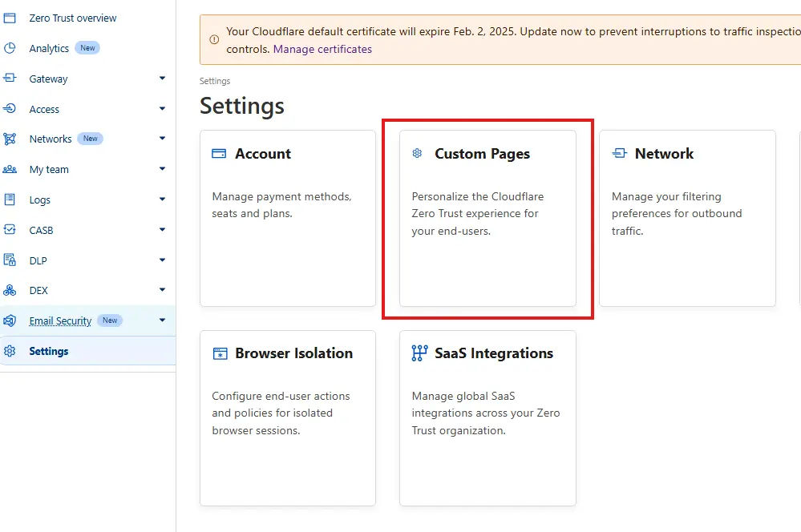
Task: Open the SaaS Integrations card title
Action: coord(494,353)
